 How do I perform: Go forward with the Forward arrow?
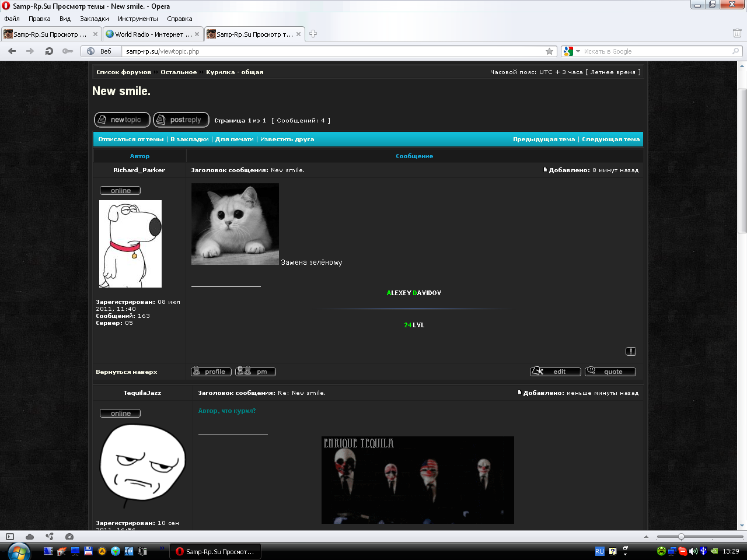[x=30, y=51]
